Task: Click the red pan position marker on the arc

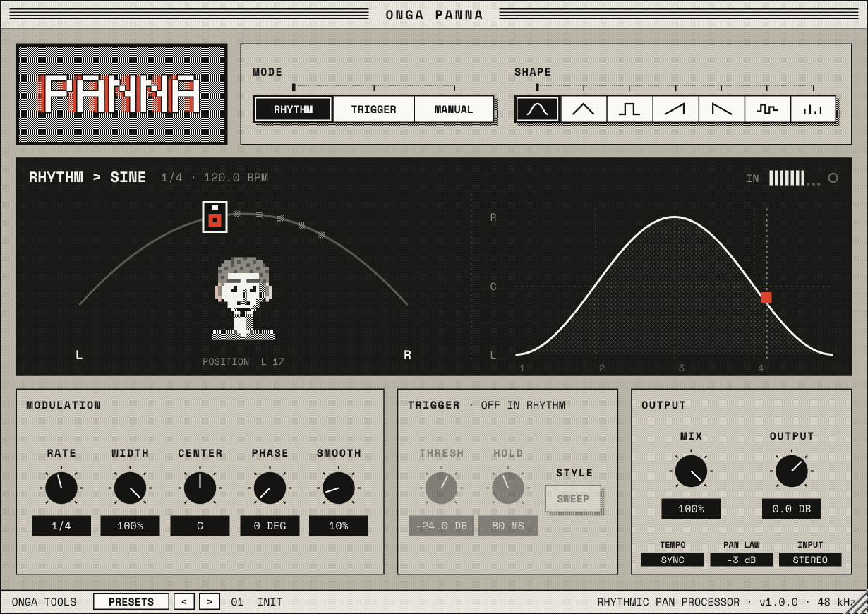Action: [215, 217]
